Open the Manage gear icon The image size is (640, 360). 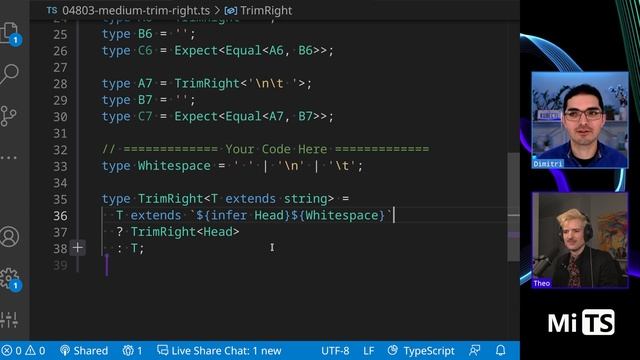pos(10,279)
